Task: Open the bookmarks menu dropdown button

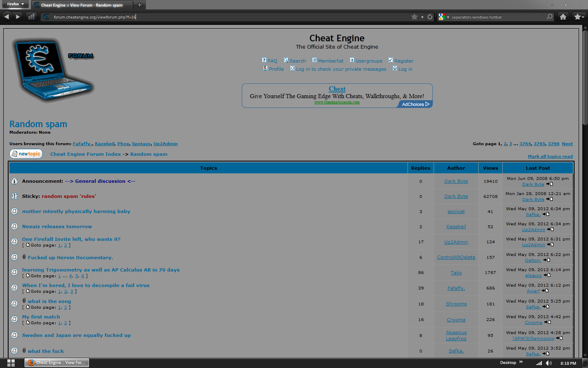Action: coord(579,17)
